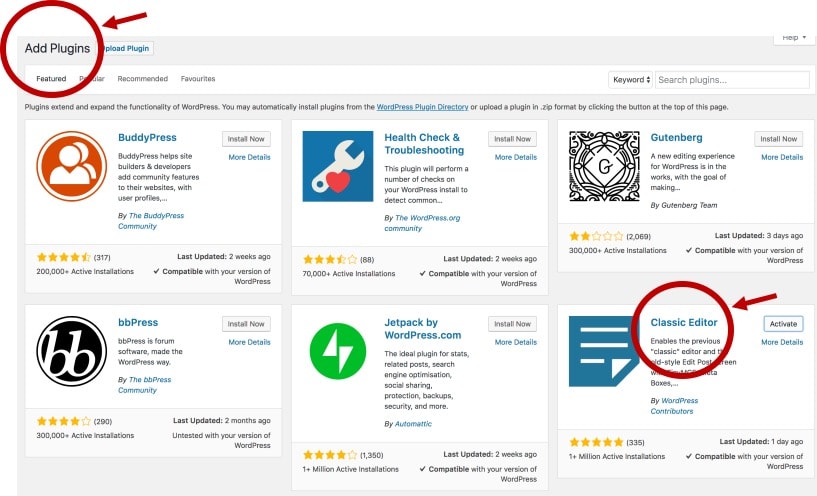The height and width of the screenshot is (496, 817).
Task: Open Health Check & Troubleshooting title link
Action: tap(424, 144)
